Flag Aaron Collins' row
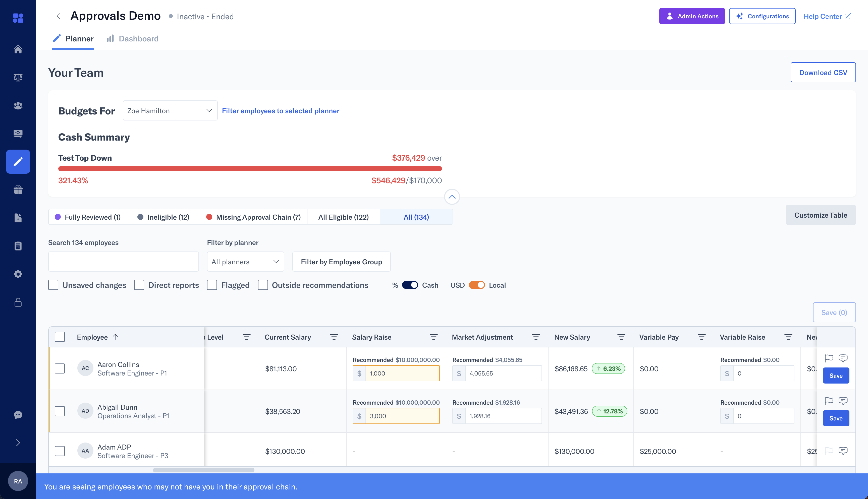Image resolution: width=868 pixels, height=499 pixels. (829, 358)
